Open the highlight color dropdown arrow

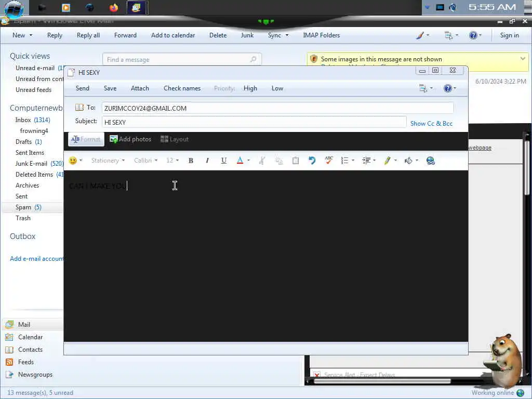[395, 161]
